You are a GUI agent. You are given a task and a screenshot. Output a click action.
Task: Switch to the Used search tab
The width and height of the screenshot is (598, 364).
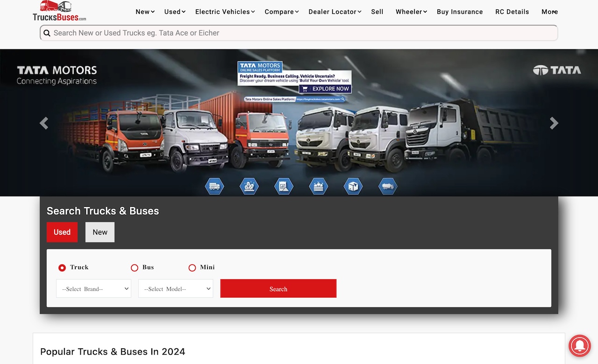tap(62, 232)
